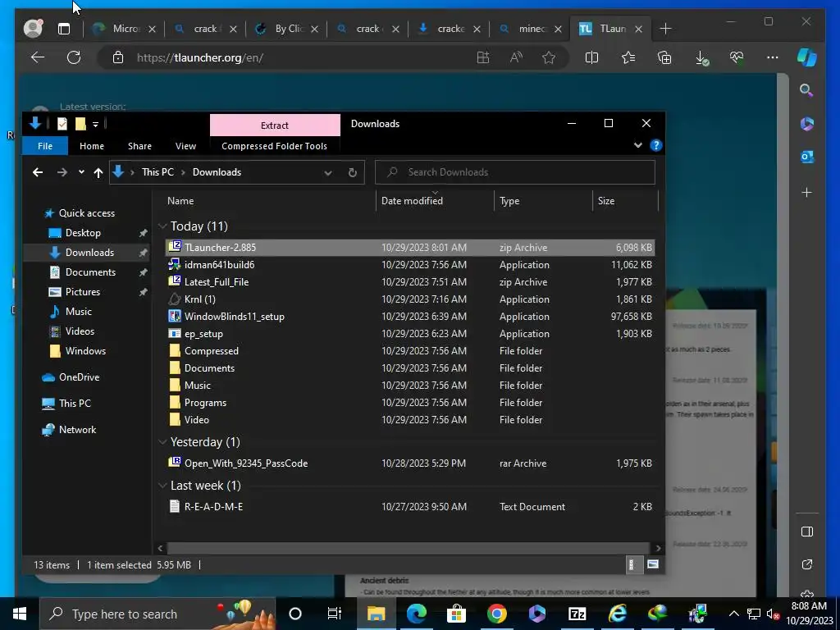Collapse the Yesterday (1) group
The width and height of the screenshot is (840, 630).
click(x=162, y=442)
